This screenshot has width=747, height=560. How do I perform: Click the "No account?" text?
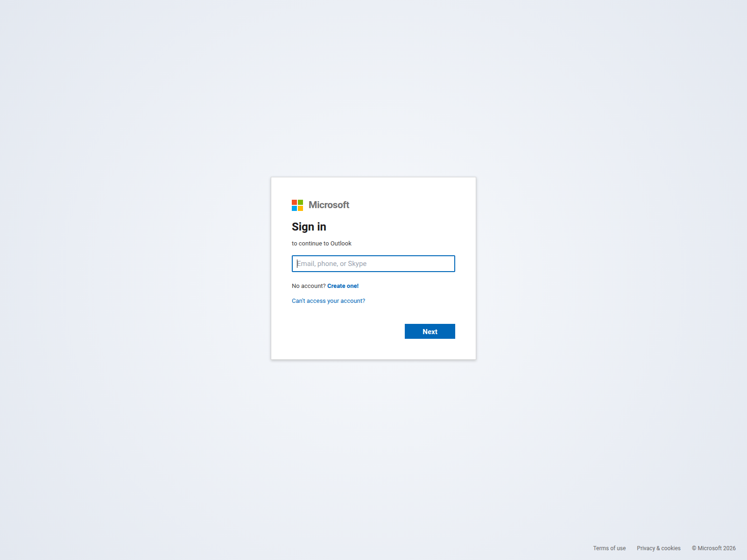click(x=309, y=286)
